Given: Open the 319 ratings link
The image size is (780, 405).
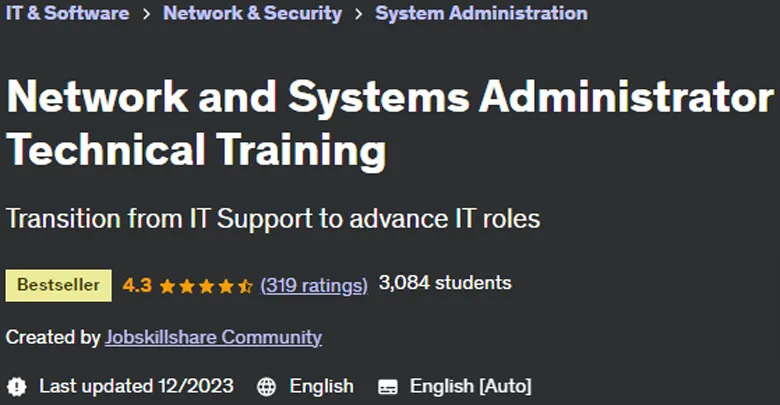Looking at the screenshot, I should tap(314, 285).
